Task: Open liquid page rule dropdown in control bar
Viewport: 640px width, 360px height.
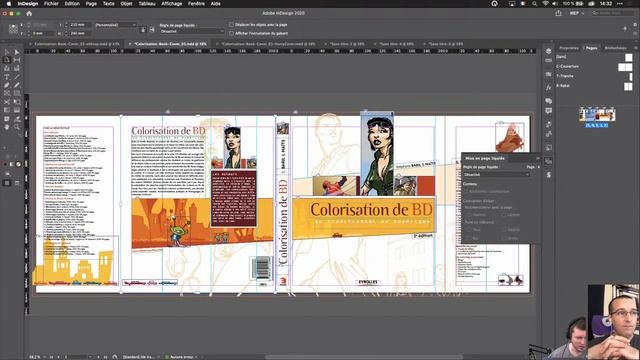Action: click(192, 31)
